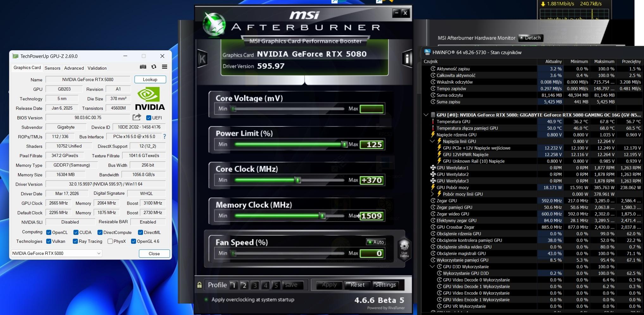The height and width of the screenshot is (315, 644).
Task: Toggle Apply overclocking at system startup
Action: [206, 299]
